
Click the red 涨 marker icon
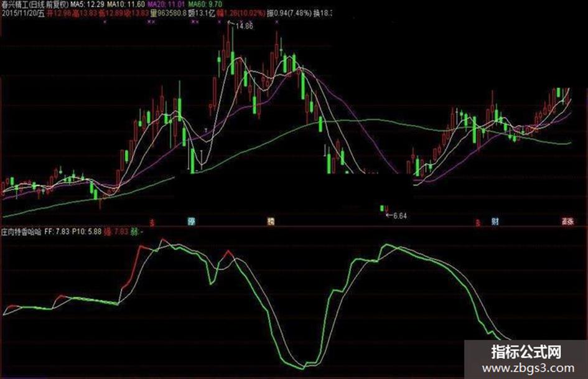point(567,222)
